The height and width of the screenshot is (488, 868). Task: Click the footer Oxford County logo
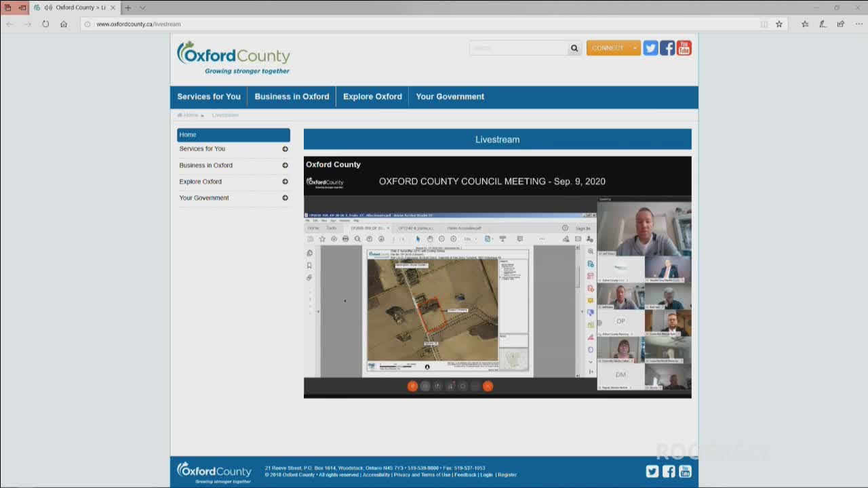click(x=214, y=472)
